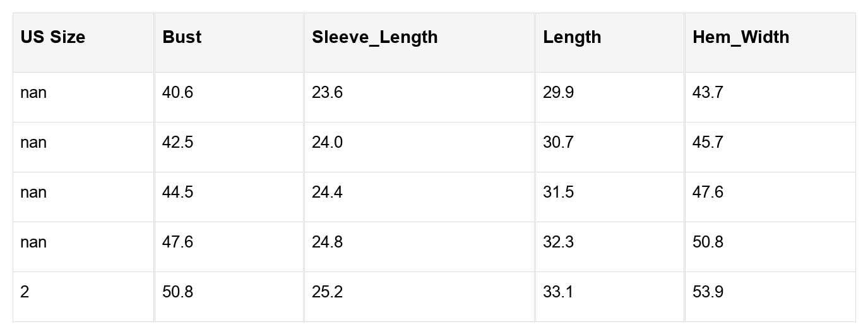
Task: Select the Hem_Width cell showing 53.9
Action: [x=708, y=292]
